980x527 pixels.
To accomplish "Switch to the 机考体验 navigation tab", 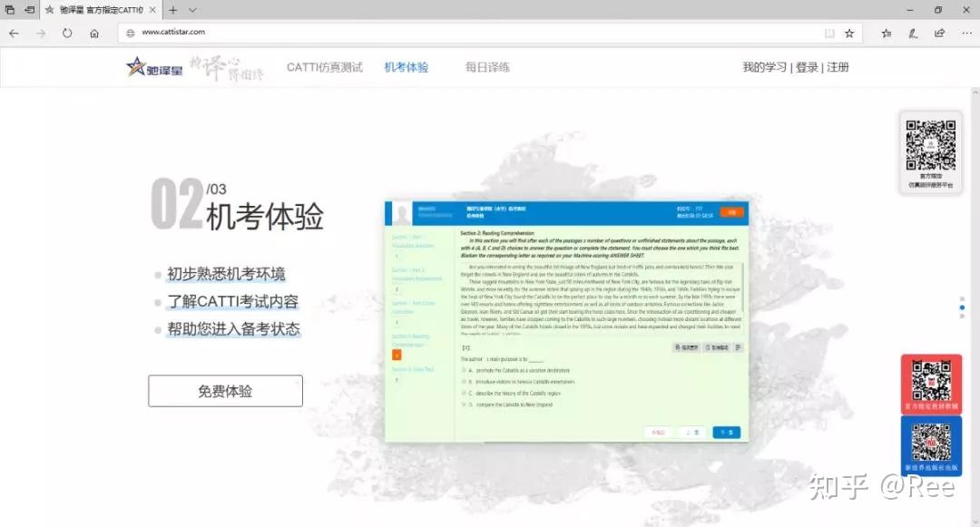I will tap(406, 66).
